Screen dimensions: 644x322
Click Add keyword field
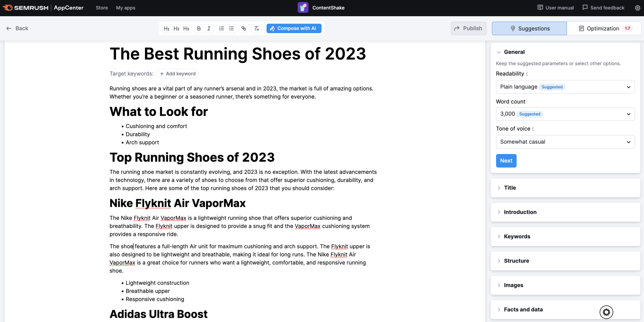[178, 74]
